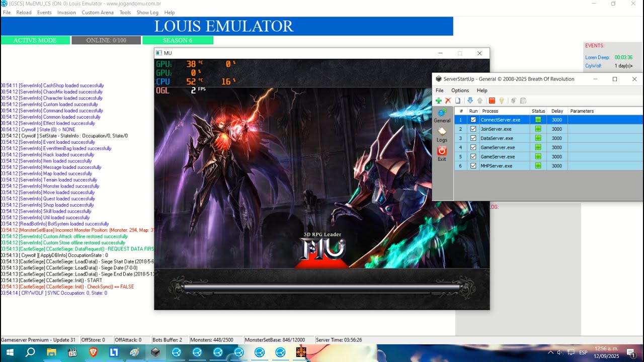Click the green status indicator for ConnectServer.exe

coord(538,120)
